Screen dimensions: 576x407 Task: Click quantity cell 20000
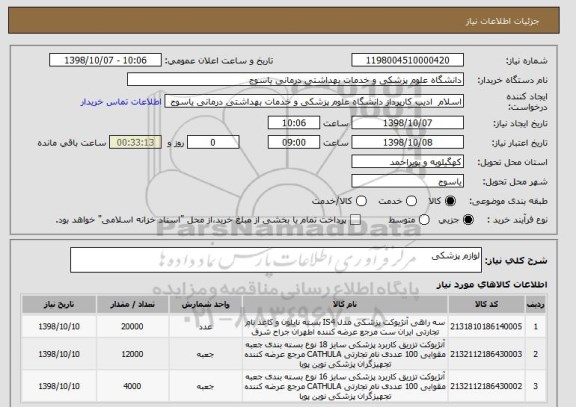point(132,327)
